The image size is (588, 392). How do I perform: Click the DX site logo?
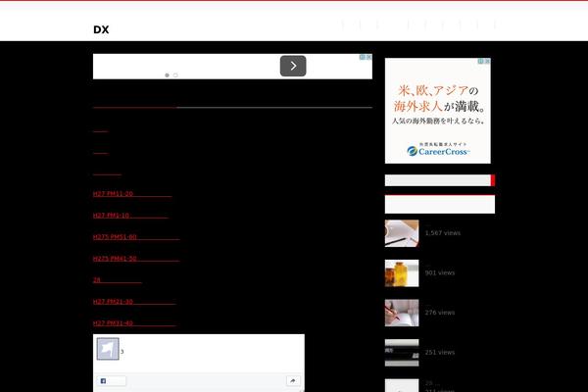click(x=101, y=29)
